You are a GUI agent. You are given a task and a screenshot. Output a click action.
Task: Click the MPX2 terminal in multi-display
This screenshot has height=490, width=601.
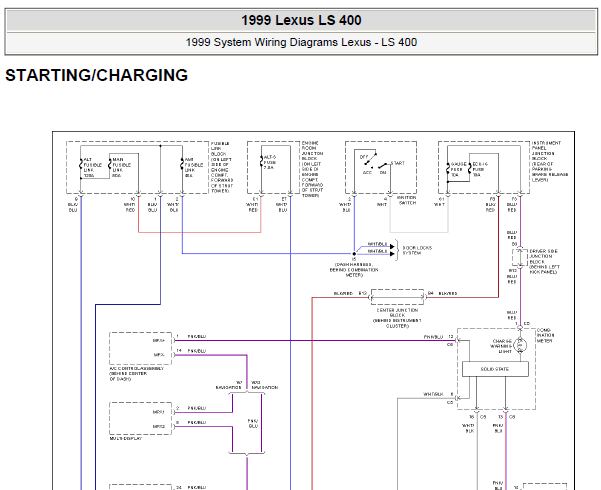159,426
